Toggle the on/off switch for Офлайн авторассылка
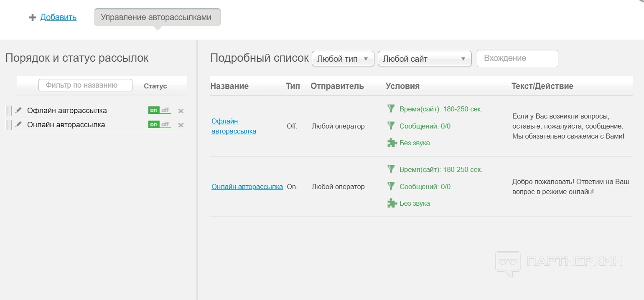 click(x=159, y=111)
